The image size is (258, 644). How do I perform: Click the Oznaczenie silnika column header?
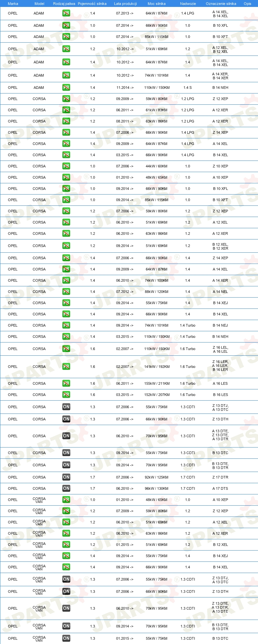(221, 4)
